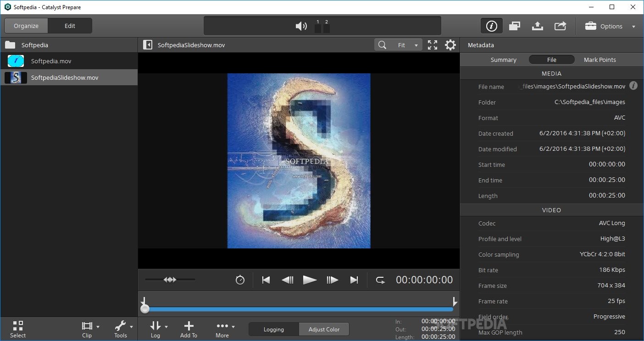Image resolution: width=644 pixels, height=341 pixels.
Task: Mute audio with the speaker icon
Action: (301, 26)
